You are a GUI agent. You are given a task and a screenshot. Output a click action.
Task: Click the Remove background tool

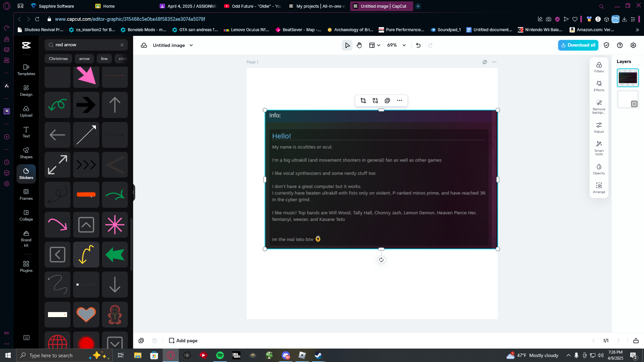click(599, 106)
